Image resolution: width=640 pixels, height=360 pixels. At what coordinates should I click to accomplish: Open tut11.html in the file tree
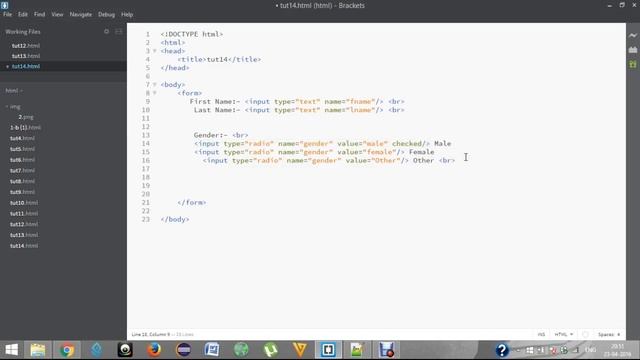(24, 213)
